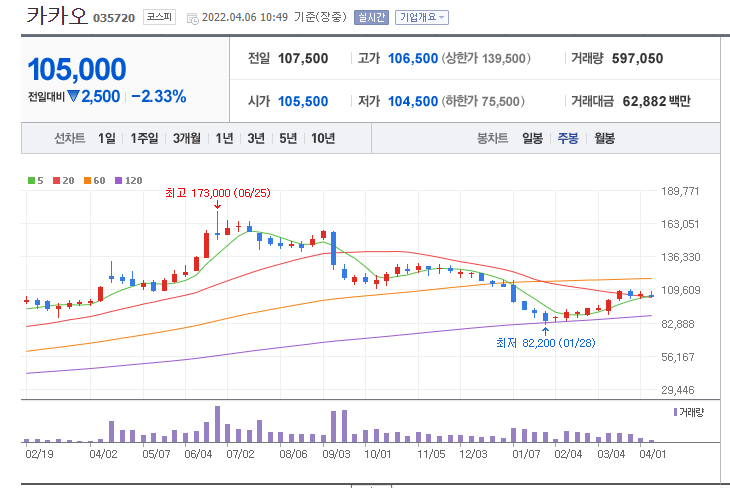
Task: Click the -2.33% change value
Action: 159,96
